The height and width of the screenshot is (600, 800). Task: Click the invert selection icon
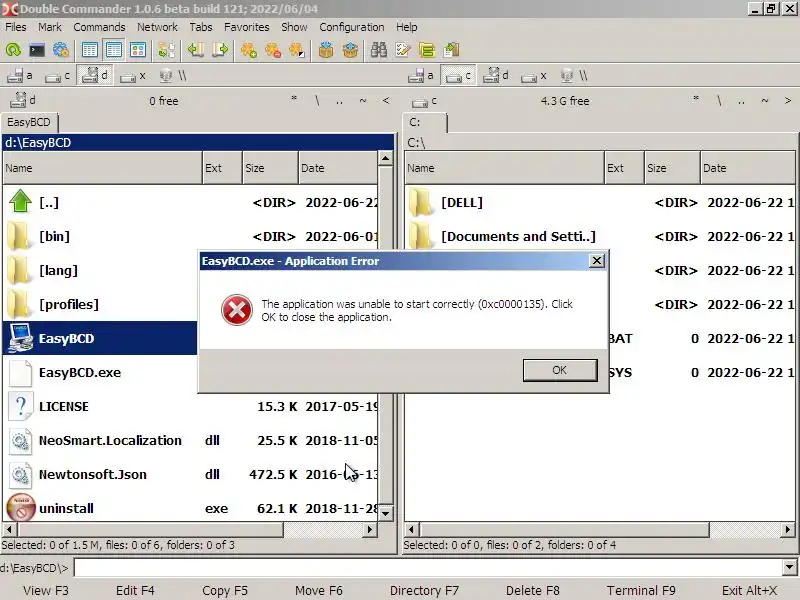[297, 50]
